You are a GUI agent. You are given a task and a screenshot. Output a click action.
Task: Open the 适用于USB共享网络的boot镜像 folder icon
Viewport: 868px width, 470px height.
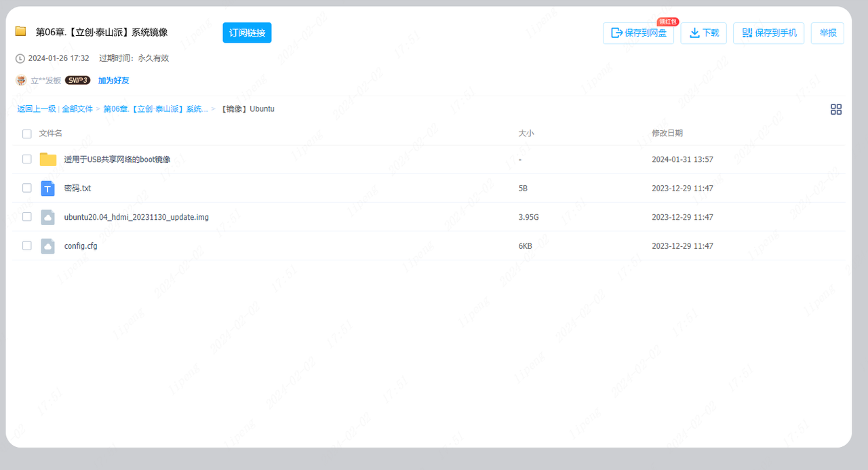pos(47,159)
